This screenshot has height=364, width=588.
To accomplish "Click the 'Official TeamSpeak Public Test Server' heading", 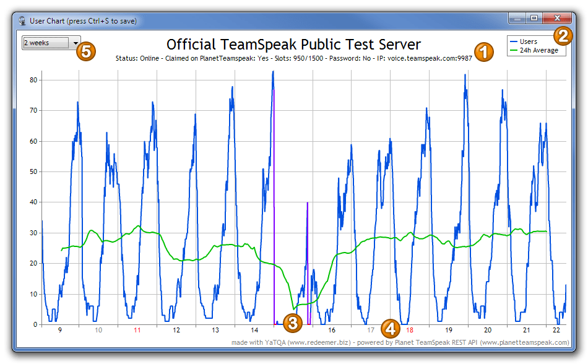I will pos(293,44).
